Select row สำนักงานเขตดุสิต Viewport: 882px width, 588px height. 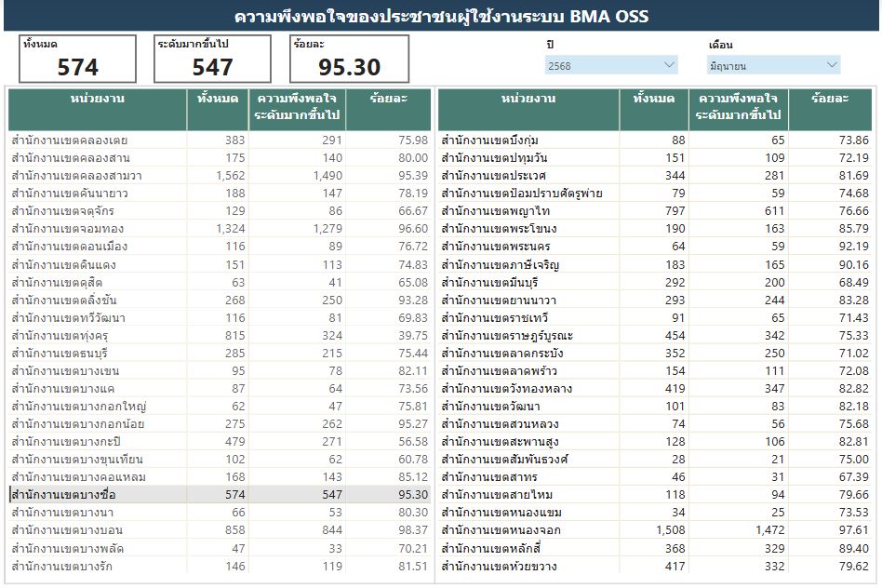[x=220, y=282]
